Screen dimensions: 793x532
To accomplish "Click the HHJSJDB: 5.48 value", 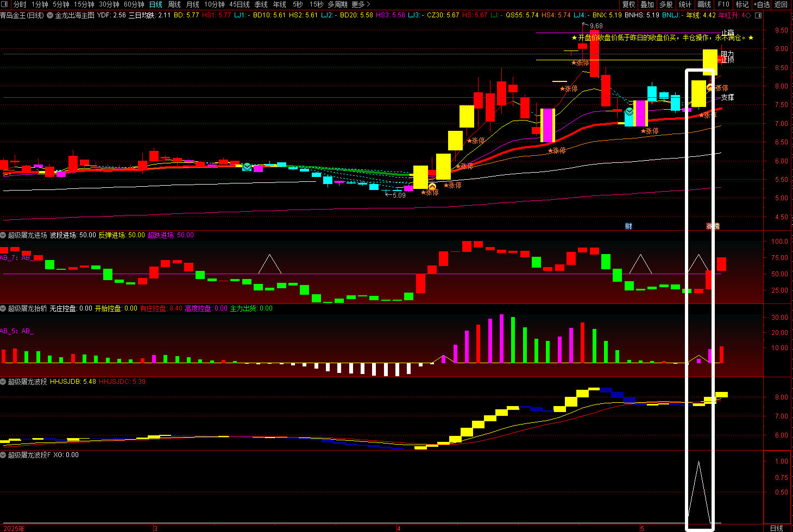I will (73, 382).
